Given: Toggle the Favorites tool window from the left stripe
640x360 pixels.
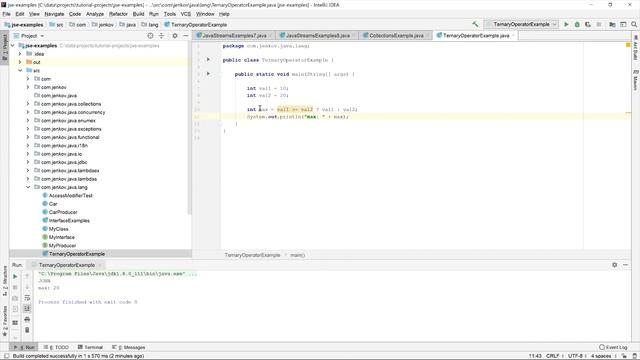Looking at the screenshot, I should (x=4, y=321).
